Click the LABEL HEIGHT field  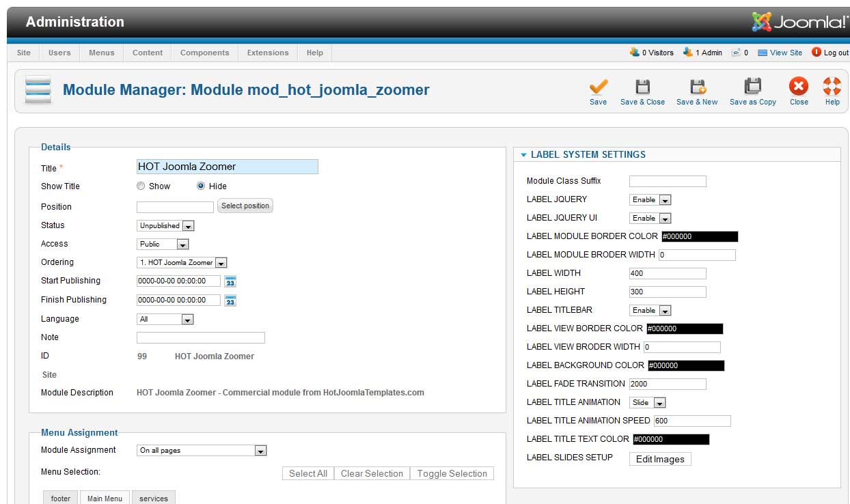click(x=668, y=292)
